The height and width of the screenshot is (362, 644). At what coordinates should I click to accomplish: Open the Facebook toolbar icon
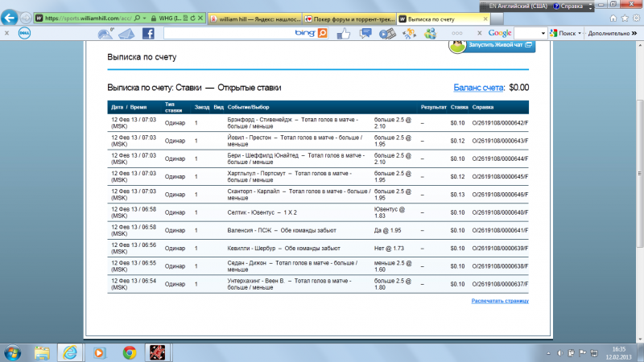tap(148, 33)
